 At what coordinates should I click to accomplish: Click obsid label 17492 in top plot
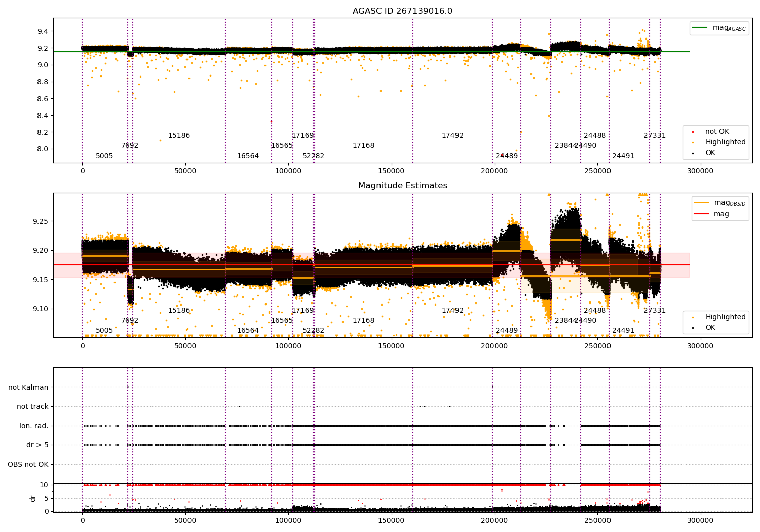click(x=452, y=136)
